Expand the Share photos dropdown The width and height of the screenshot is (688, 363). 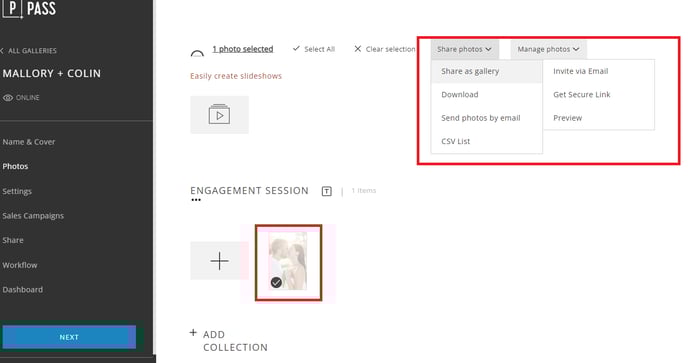point(464,49)
